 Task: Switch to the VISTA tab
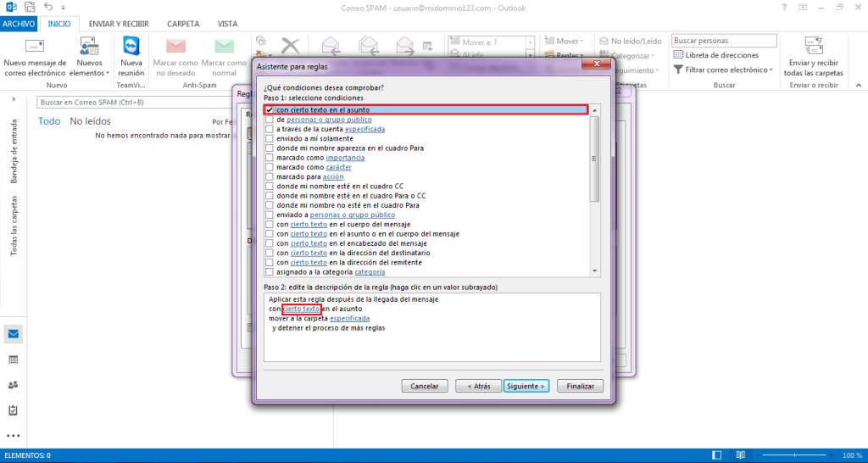pos(227,24)
